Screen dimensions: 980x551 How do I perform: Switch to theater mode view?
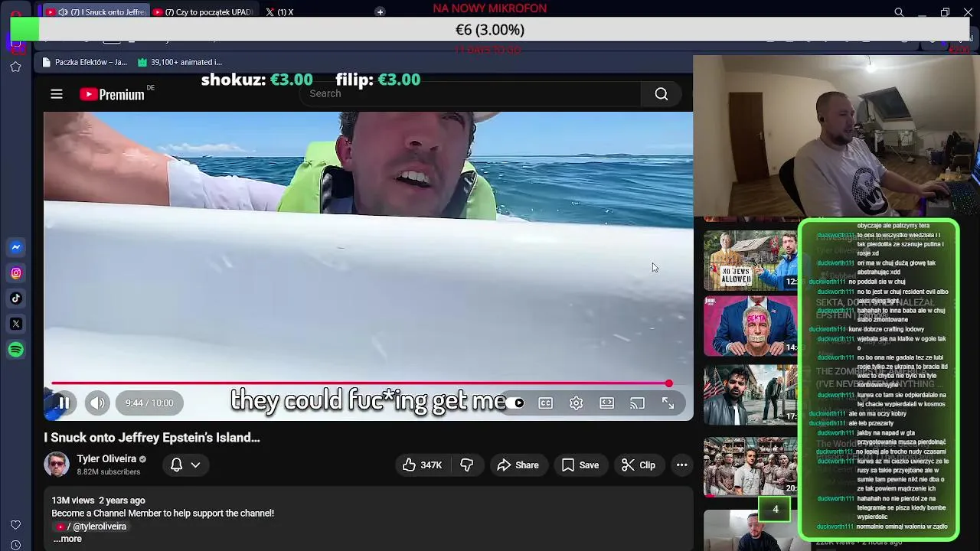(606, 403)
